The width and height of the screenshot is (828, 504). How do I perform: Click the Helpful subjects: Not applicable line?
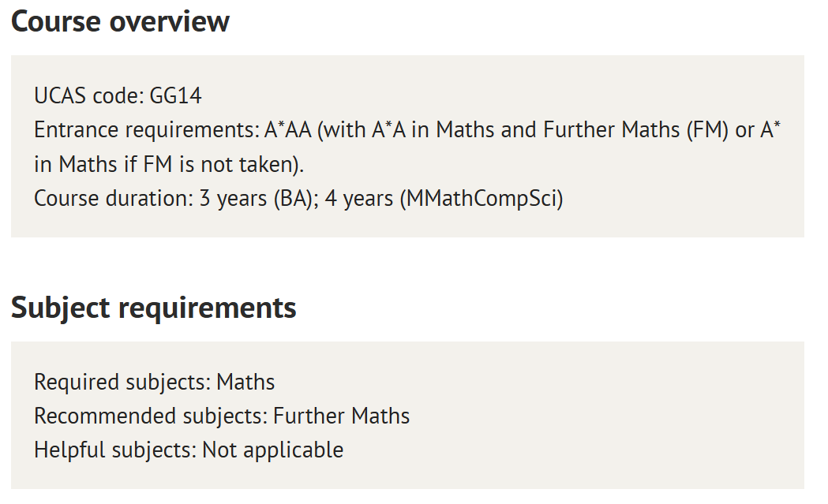click(x=189, y=450)
